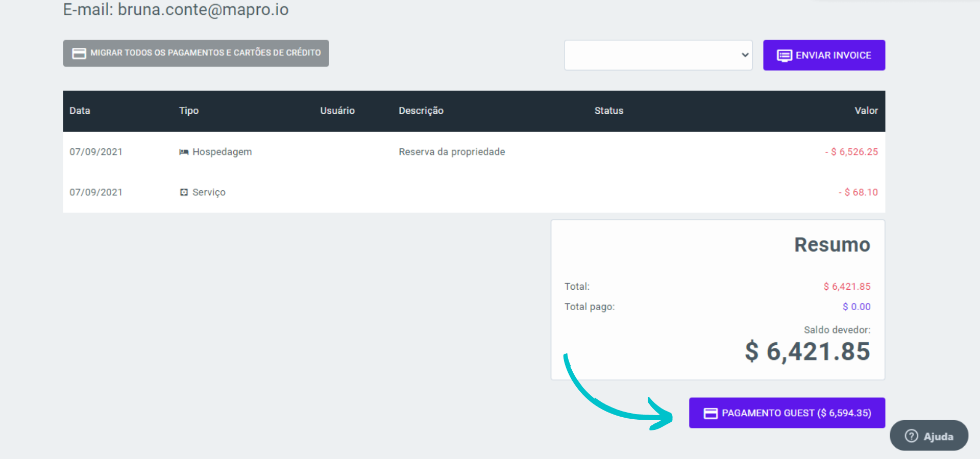Click the Tipo column header

[x=189, y=111]
